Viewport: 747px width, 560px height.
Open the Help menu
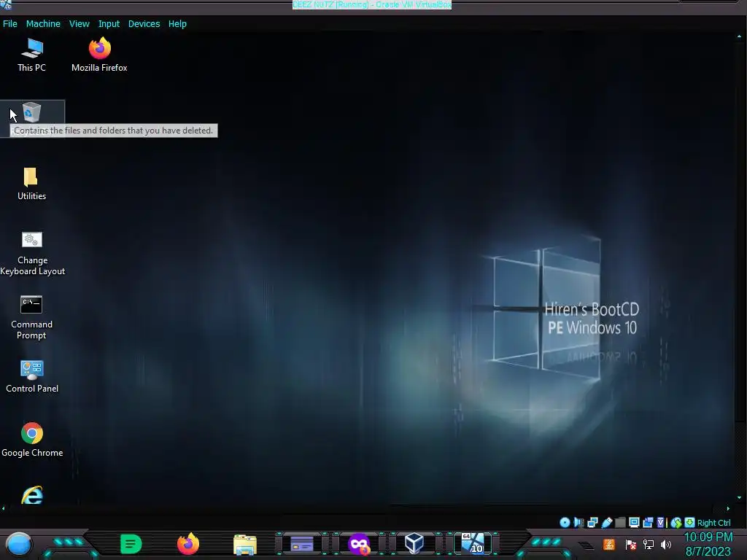tap(177, 24)
